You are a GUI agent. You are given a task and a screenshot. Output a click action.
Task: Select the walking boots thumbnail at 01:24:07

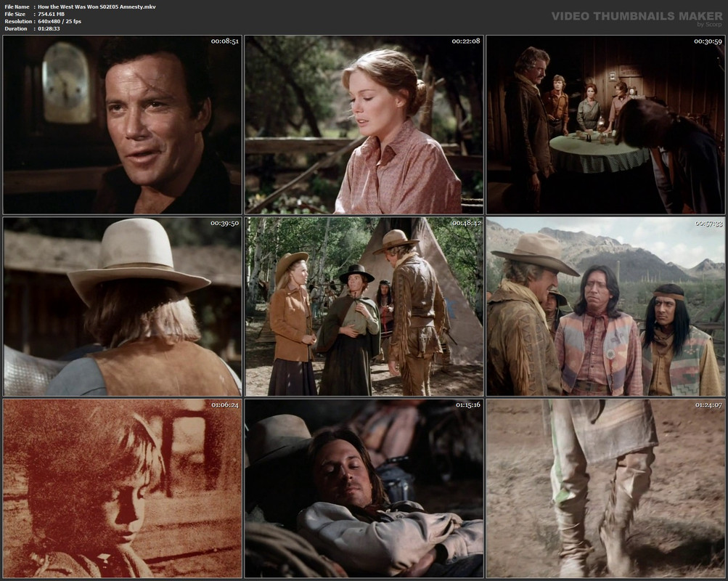pyautogui.click(x=605, y=488)
